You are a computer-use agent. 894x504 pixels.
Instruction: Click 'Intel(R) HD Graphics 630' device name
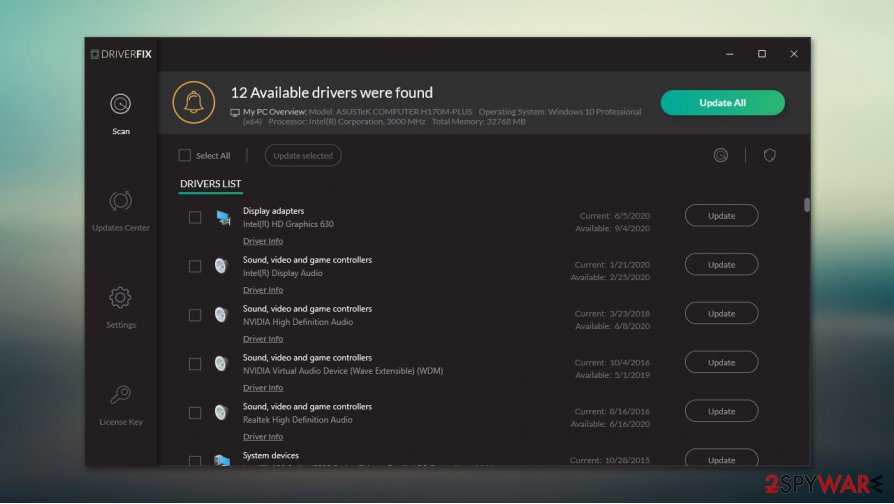(288, 224)
